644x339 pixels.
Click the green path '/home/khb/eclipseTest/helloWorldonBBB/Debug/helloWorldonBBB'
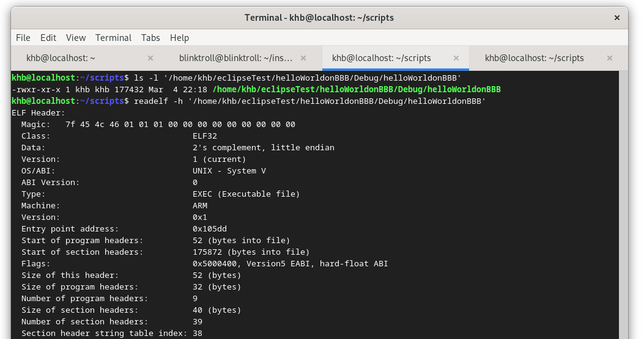point(357,89)
